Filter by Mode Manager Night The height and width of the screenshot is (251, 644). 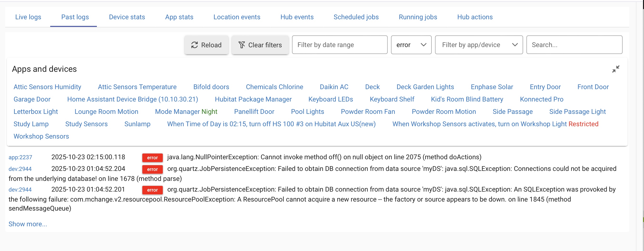pos(186,112)
